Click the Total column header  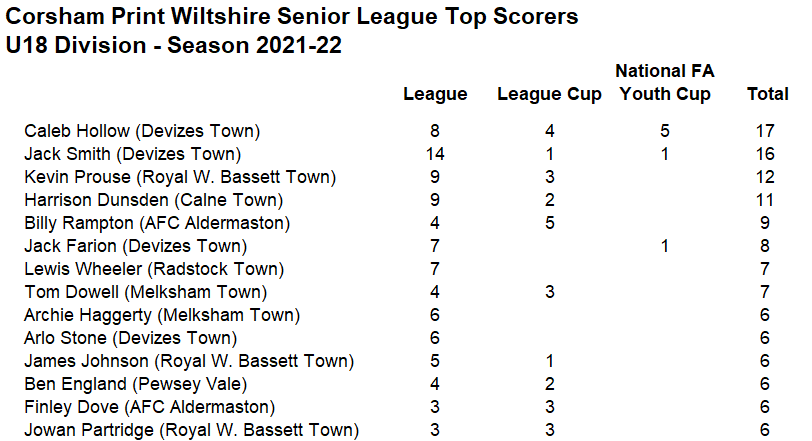coord(767,94)
